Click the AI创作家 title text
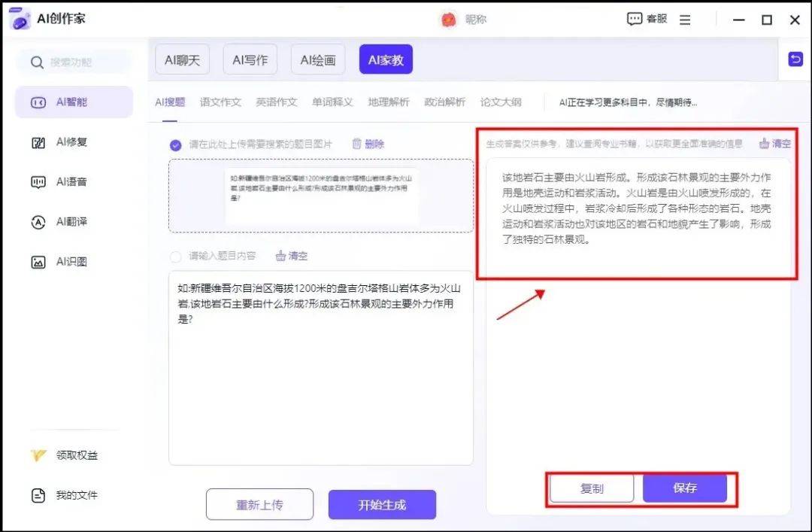The width and height of the screenshot is (812, 532). (x=61, y=19)
